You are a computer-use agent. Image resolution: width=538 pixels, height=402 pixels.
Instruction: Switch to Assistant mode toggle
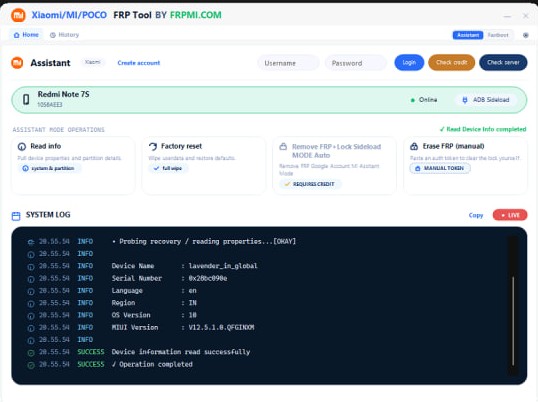(x=468, y=35)
